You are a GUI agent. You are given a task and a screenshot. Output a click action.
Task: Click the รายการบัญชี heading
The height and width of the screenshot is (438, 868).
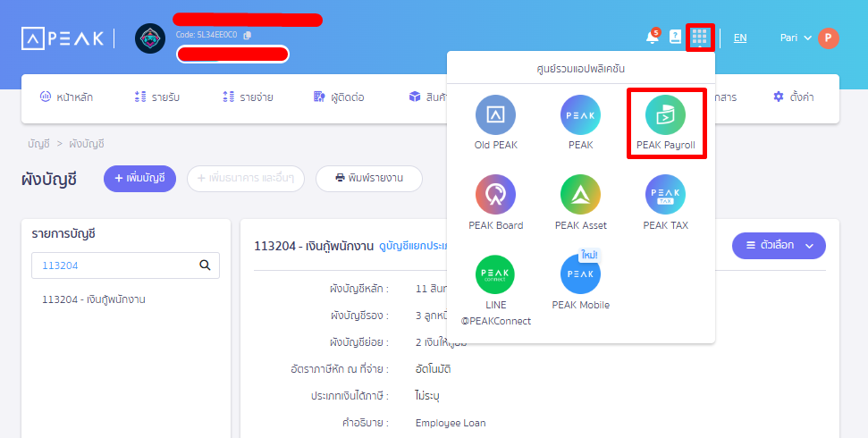point(63,233)
